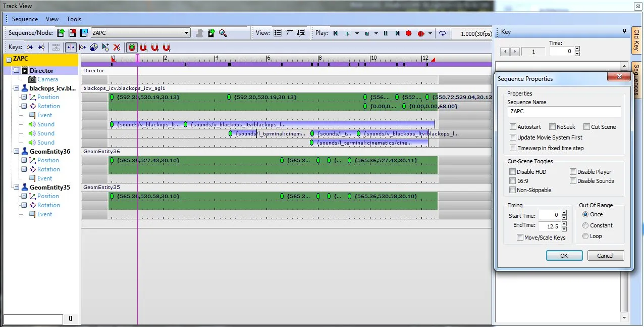Open the Tools menu
The image size is (644, 327).
pyautogui.click(x=74, y=19)
